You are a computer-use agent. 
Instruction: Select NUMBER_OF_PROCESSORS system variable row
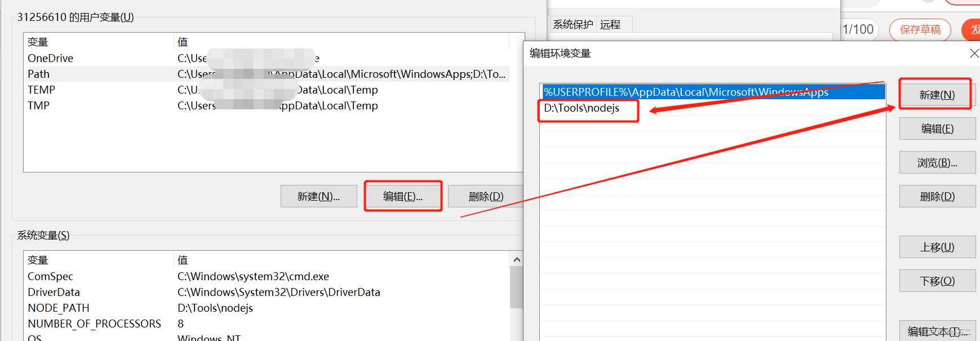pos(268,324)
